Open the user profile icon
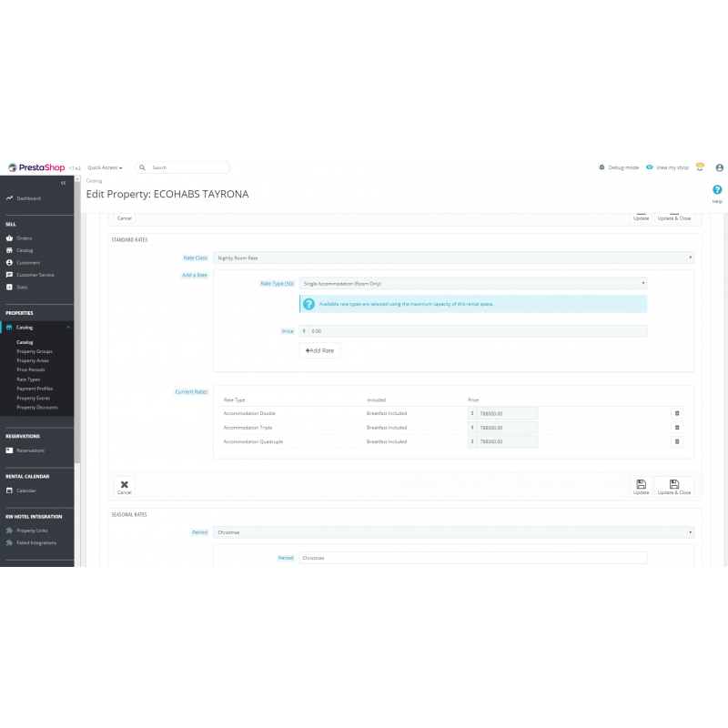The height and width of the screenshot is (728, 728). pos(719,167)
